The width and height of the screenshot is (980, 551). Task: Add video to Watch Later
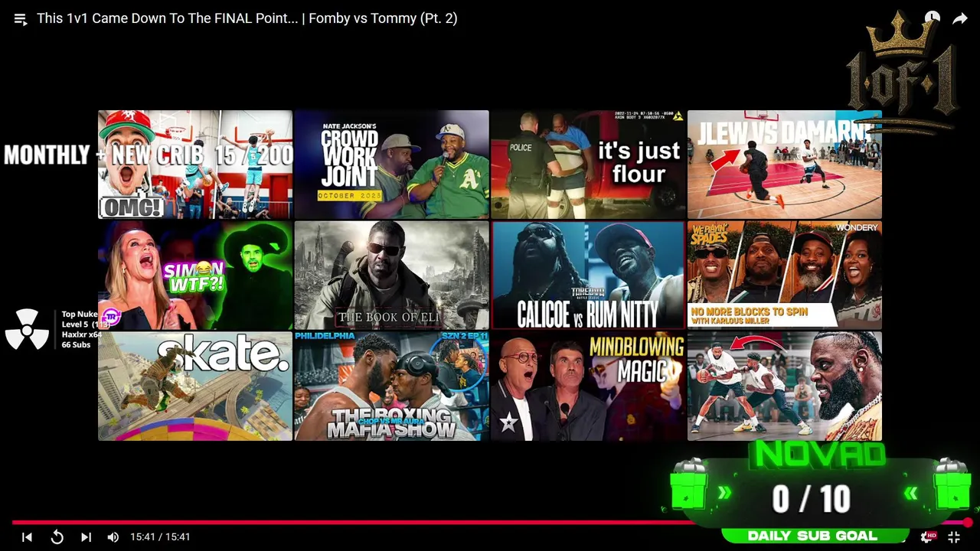click(x=932, y=18)
